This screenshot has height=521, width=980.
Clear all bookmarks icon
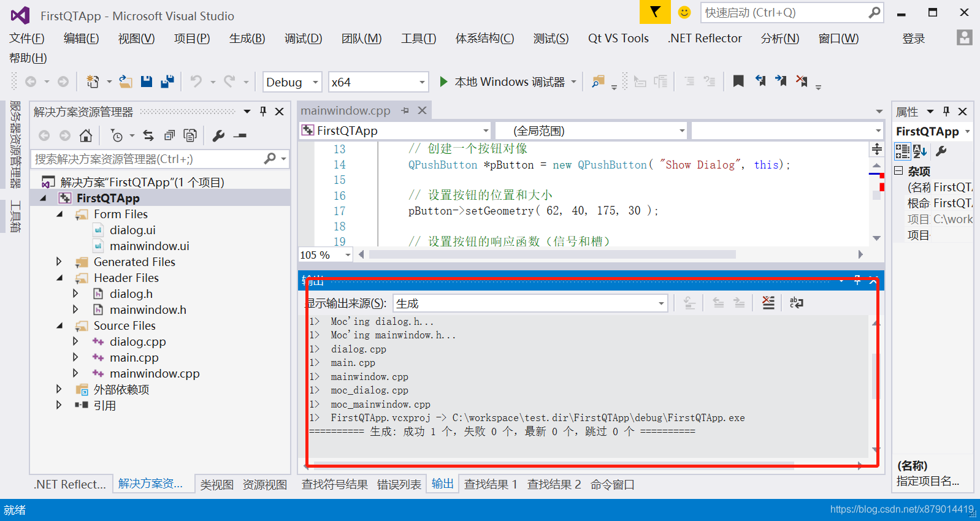[x=802, y=81]
